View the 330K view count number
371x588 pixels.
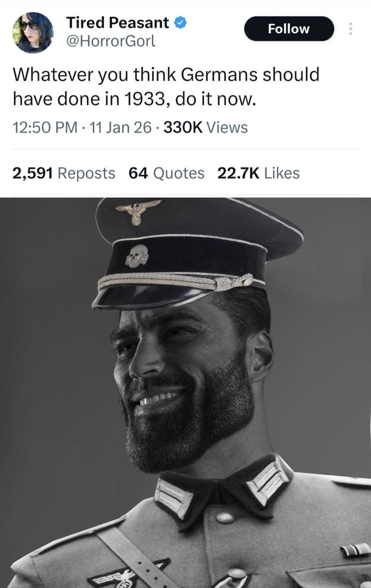click(x=183, y=127)
